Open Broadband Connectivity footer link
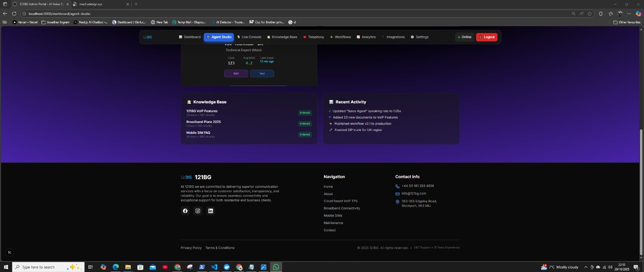644x272 pixels. click(342, 208)
